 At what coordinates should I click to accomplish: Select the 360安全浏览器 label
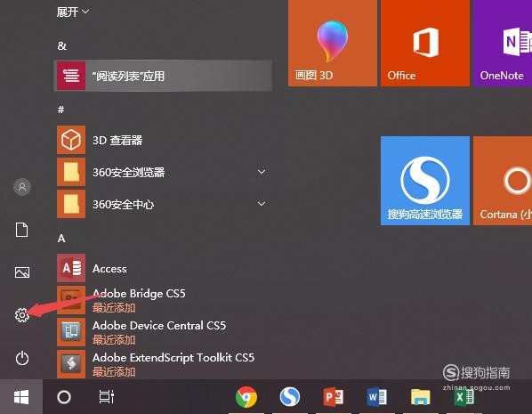coord(129,172)
